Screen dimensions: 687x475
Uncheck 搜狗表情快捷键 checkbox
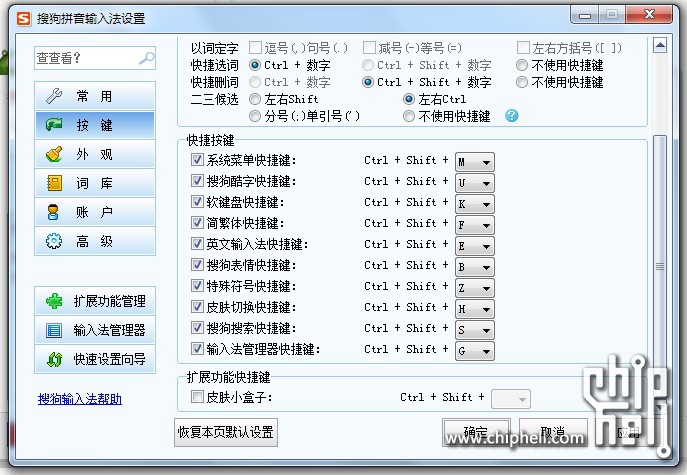(197, 265)
